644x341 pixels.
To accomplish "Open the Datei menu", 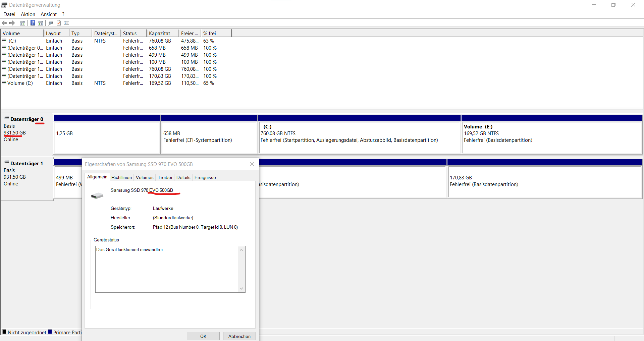I will [x=9, y=14].
